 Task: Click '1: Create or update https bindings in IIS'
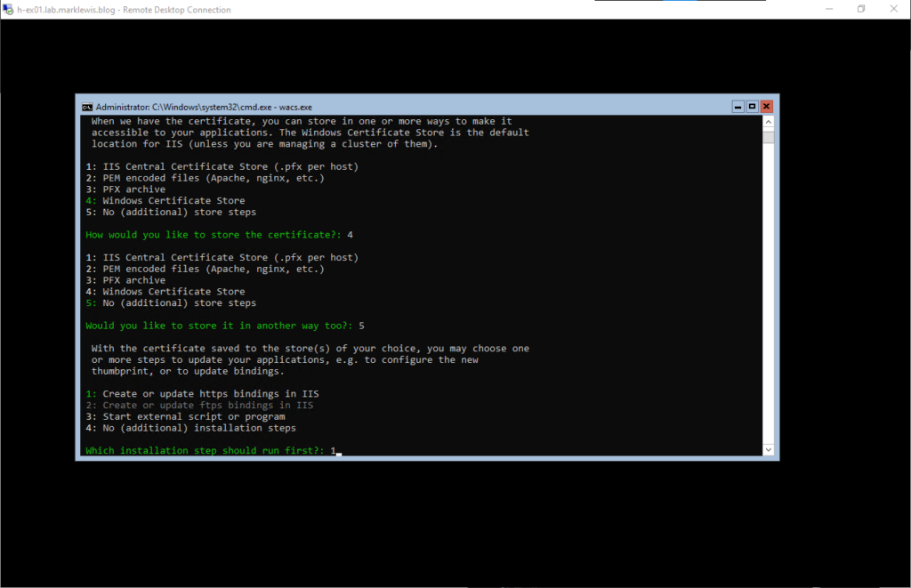(x=202, y=394)
